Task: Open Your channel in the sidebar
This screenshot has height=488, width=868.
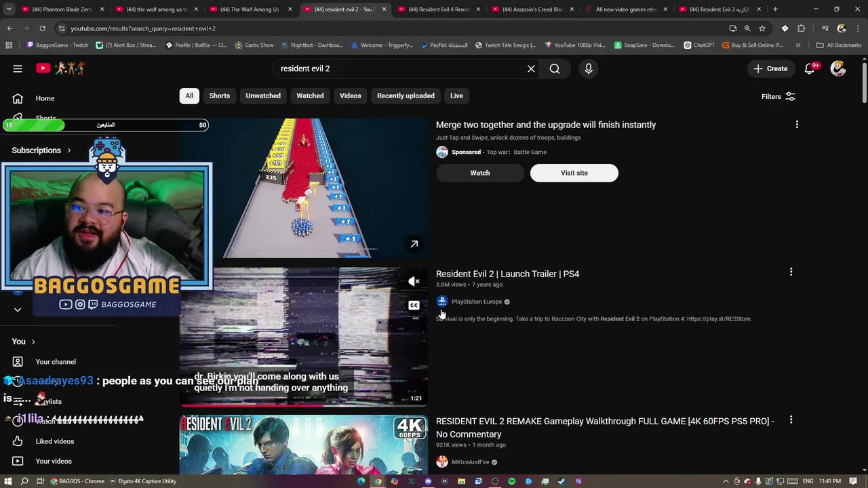Action: pyautogui.click(x=56, y=362)
